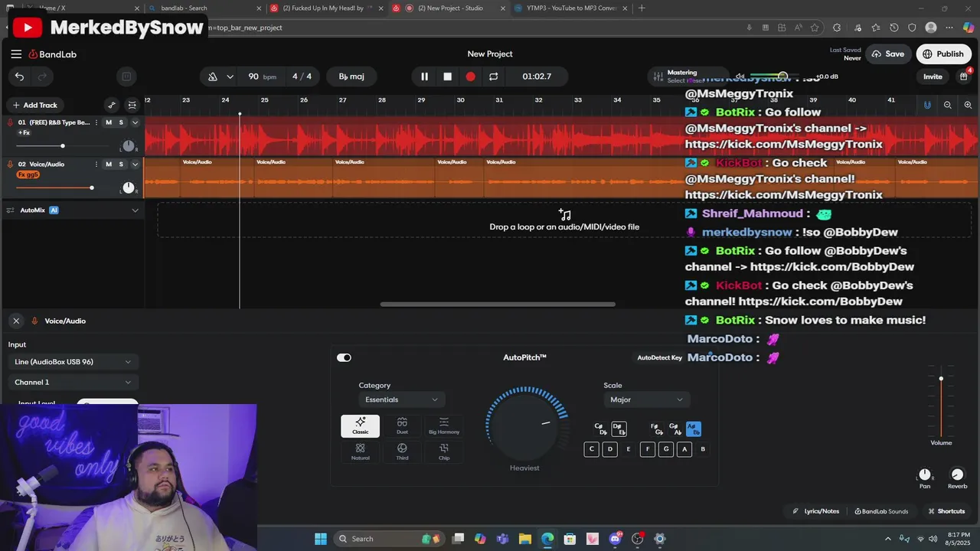The image size is (980, 551).
Task: Open the Fx gg5 effects preset
Action: (x=28, y=174)
